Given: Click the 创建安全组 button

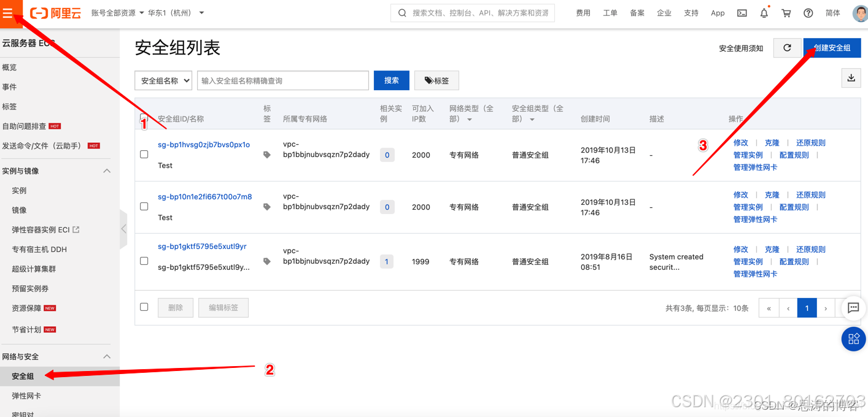Looking at the screenshot, I should point(832,47).
